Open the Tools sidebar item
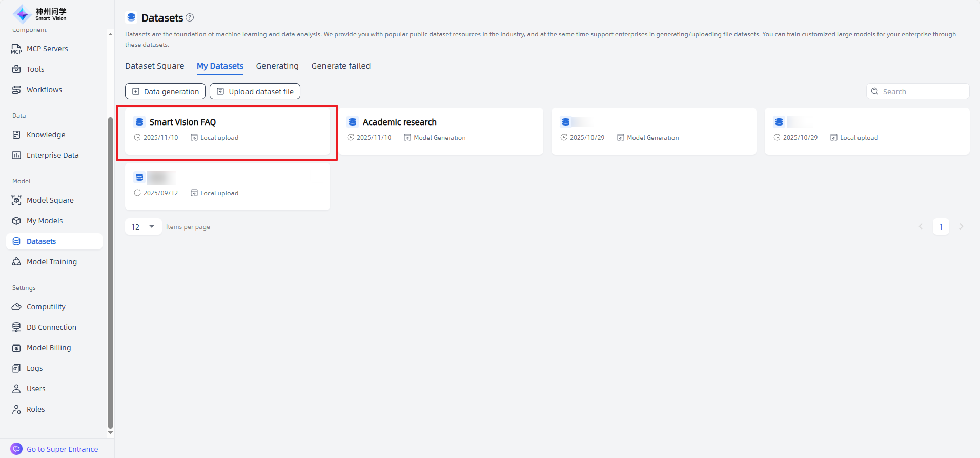This screenshot has width=980, height=458. pos(35,69)
